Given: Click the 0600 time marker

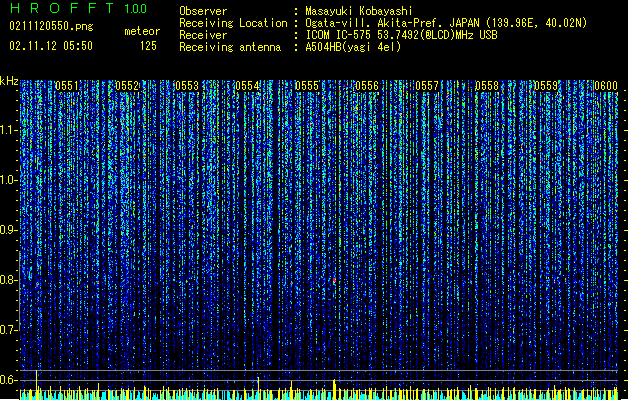Looking at the screenshot, I should (x=606, y=86).
